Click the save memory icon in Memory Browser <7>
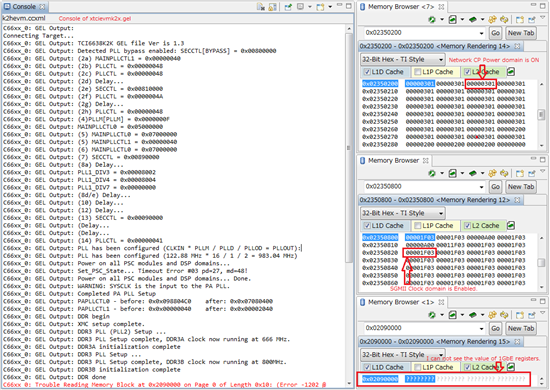Screen dimensions: 550x390 click(x=452, y=20)
